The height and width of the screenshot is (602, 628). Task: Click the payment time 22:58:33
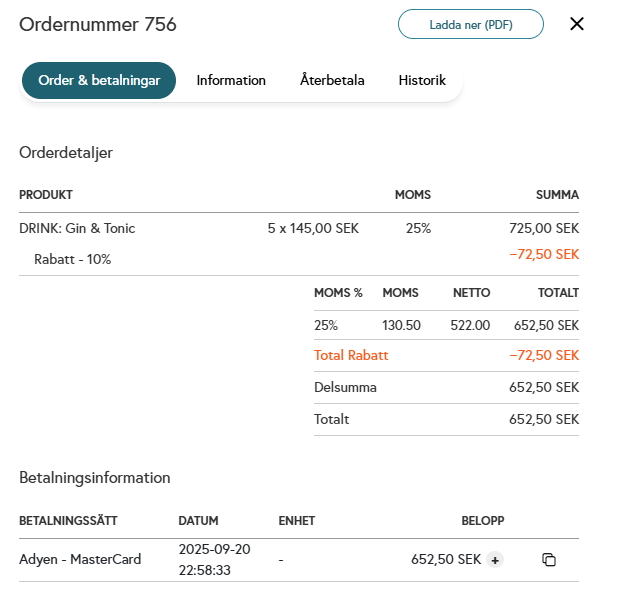coord(205,570)
